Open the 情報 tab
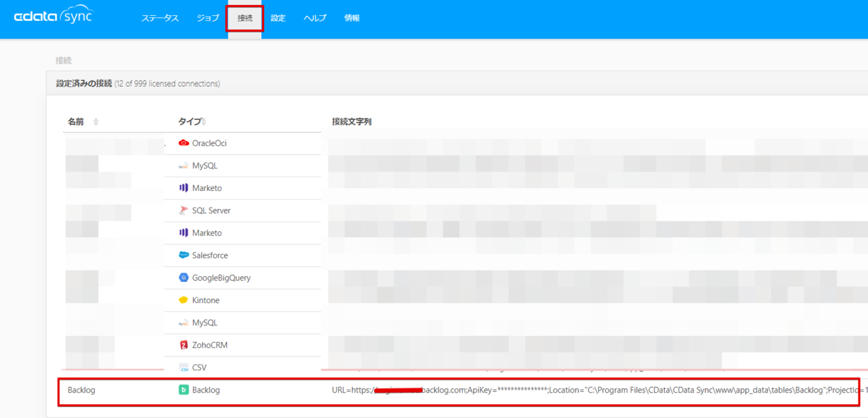Image resolution: width=868 pixels, height=418 pixels. pyautogui.click(x=352, y=18)
